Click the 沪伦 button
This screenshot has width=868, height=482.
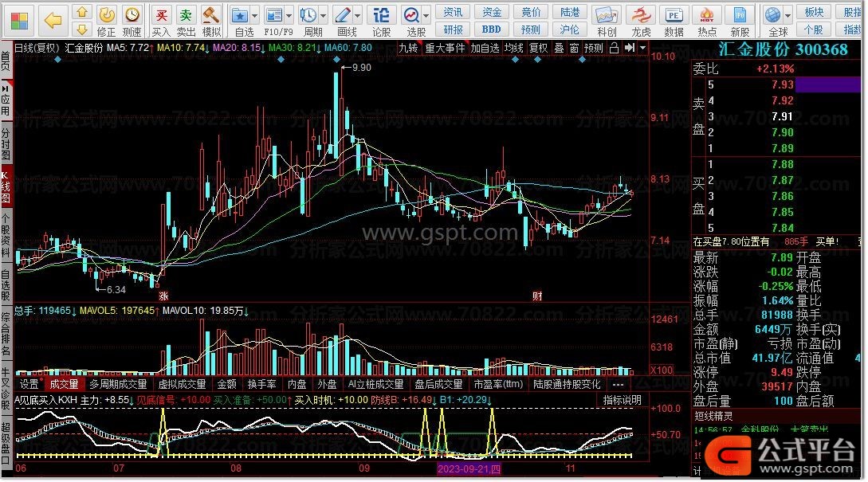pos(570,29)
